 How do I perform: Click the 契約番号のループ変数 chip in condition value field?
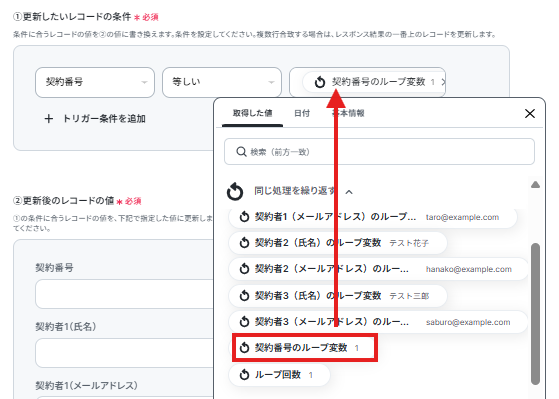point(374,82)
